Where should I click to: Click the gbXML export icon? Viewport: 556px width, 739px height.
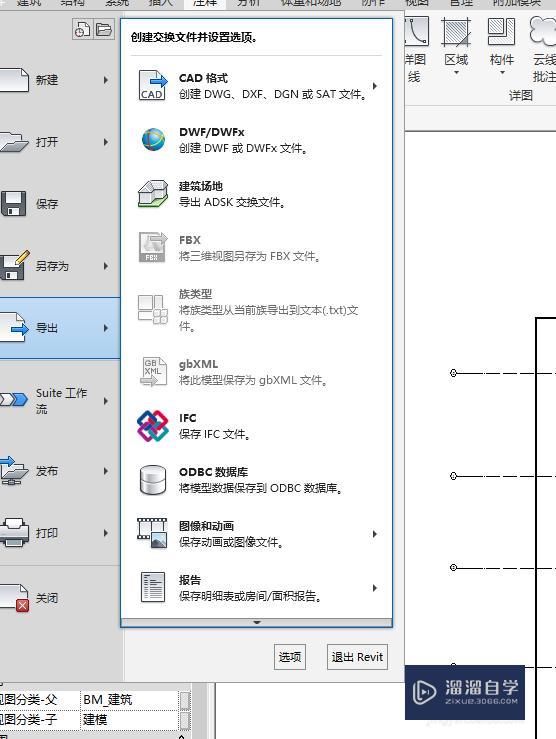click(154, 371)
